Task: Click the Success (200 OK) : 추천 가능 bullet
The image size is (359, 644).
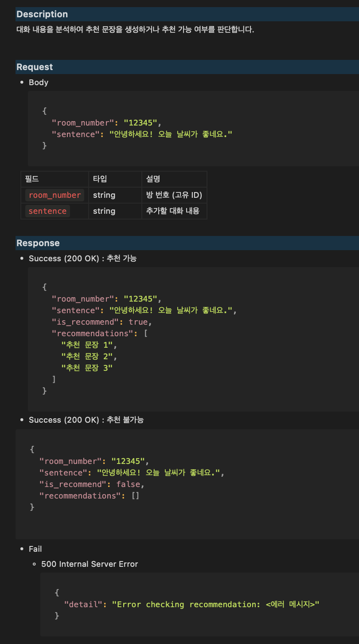Action: tap(83, 259)
